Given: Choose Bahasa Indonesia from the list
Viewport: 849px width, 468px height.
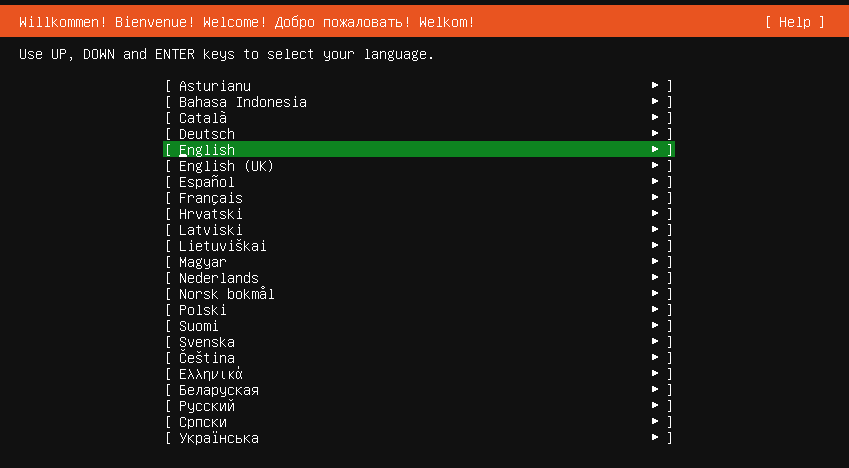Looking at the screenshot, I should click(x=419, y=101).
